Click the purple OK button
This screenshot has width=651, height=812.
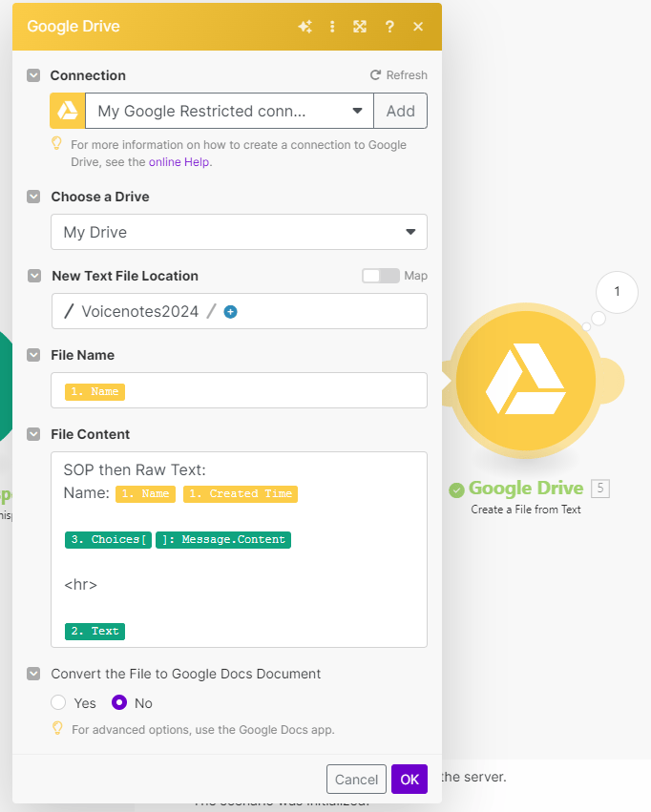409,779
